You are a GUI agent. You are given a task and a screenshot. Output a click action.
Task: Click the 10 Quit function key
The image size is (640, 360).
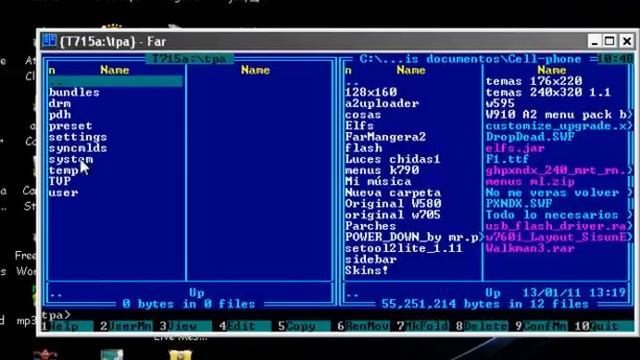pyautogui.click(x=603, y=326)
